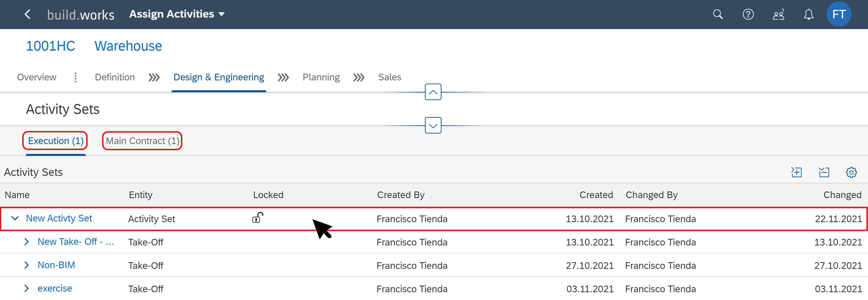
Task: Click the Name column header
Action: coord(17,195)
